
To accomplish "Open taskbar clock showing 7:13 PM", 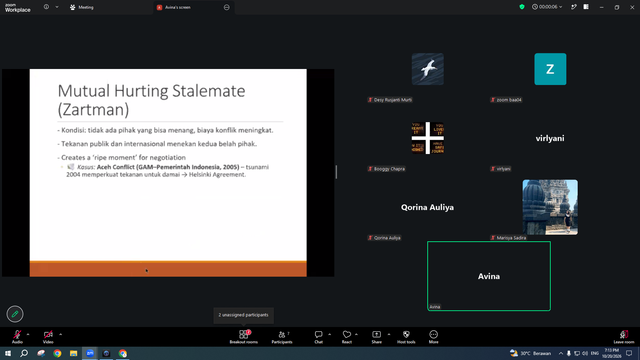I will tap(611, 353).
